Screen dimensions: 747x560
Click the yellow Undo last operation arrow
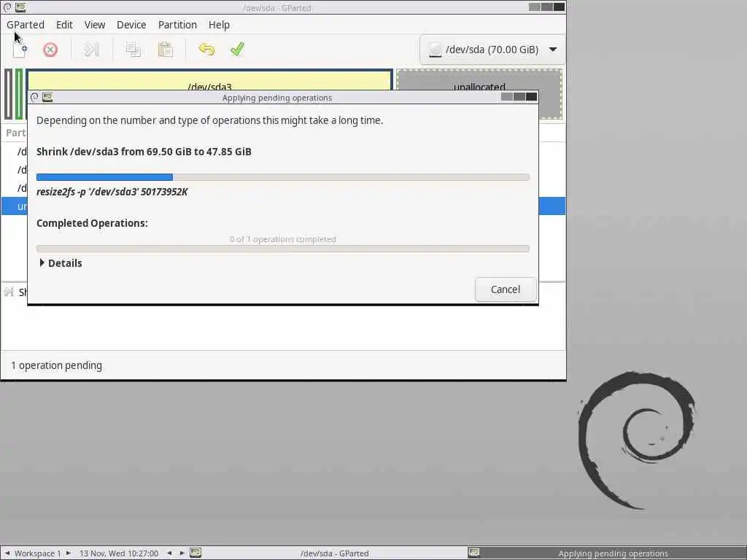coord(206,50)
